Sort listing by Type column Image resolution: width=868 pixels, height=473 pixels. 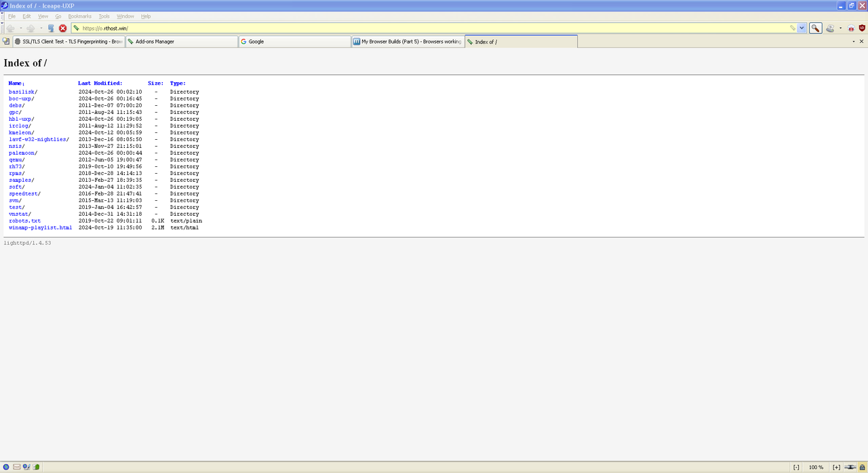tap(178, 83)
